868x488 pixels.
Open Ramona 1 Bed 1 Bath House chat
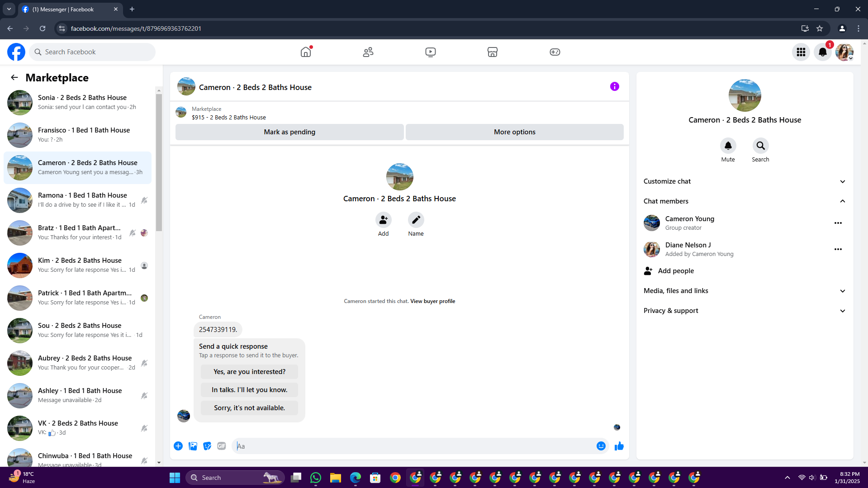click(x=78, y=200)
